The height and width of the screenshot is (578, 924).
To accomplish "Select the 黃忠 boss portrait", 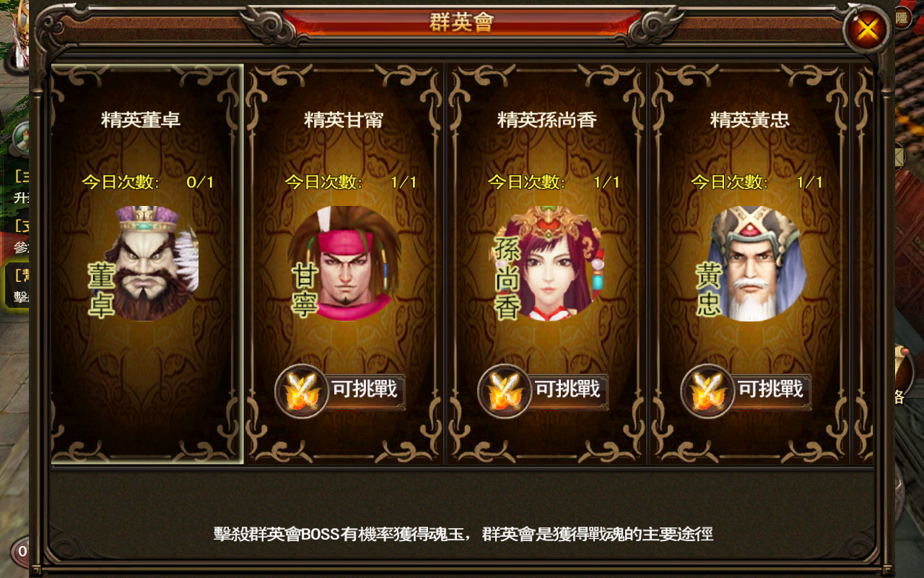I will 751,263.
